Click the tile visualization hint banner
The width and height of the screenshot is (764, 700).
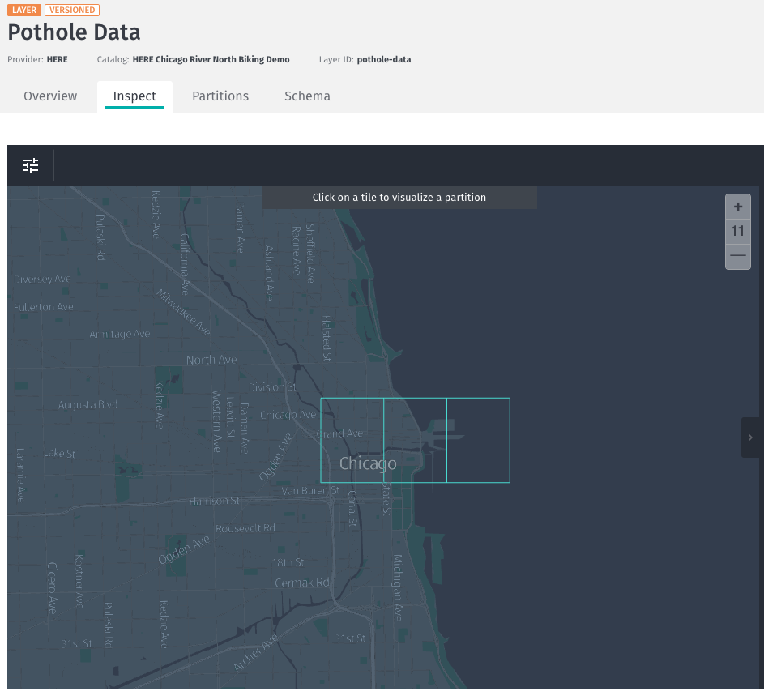coord(399,197)
